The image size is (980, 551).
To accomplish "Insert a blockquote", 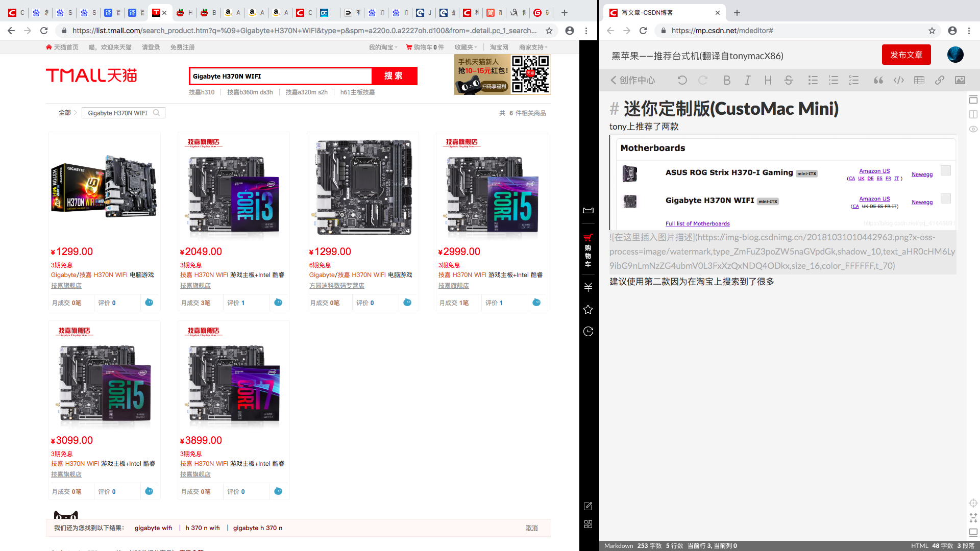I will click(878, 80).
